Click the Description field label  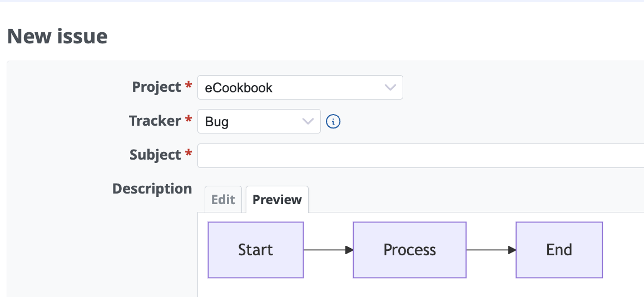point(152,189)
